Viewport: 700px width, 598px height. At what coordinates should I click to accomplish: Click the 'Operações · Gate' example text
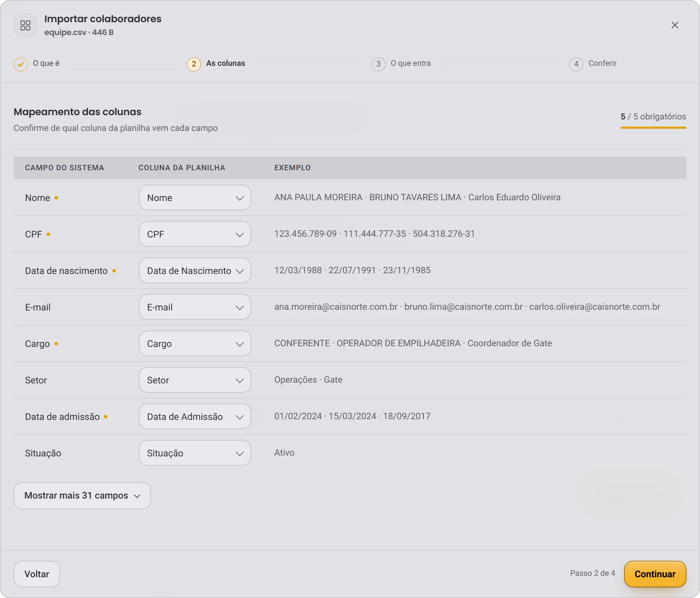pos(308,380)
